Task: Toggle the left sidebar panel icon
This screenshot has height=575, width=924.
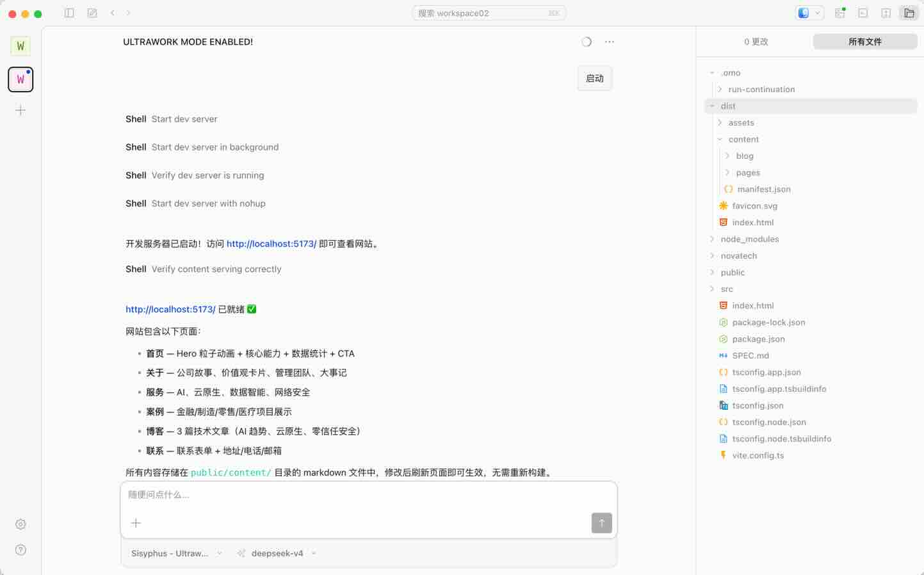Action: [x=69, y=13]
